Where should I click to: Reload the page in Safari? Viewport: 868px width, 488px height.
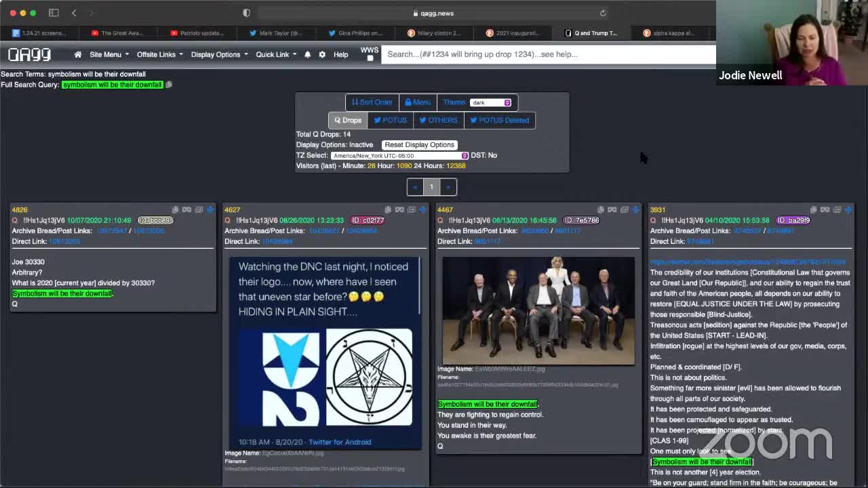pos(603,13)
